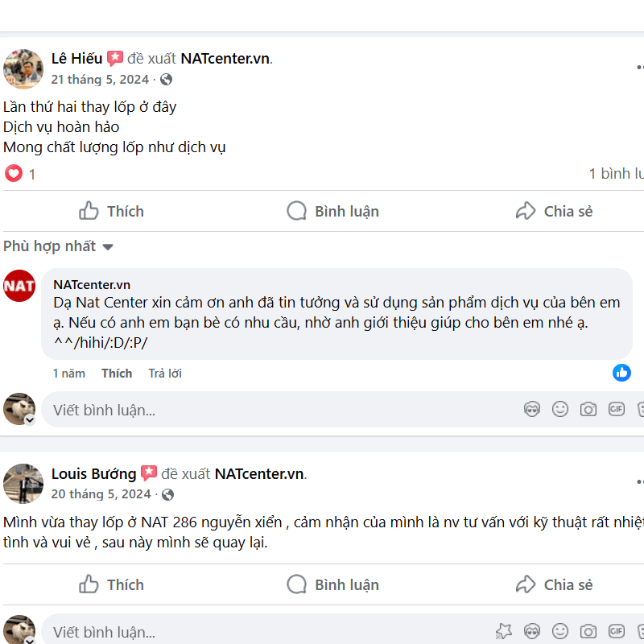Open profile switcher arrow beside bottom comment box
Viewport: 644px width, 644px height.
(x=30, y=641)
